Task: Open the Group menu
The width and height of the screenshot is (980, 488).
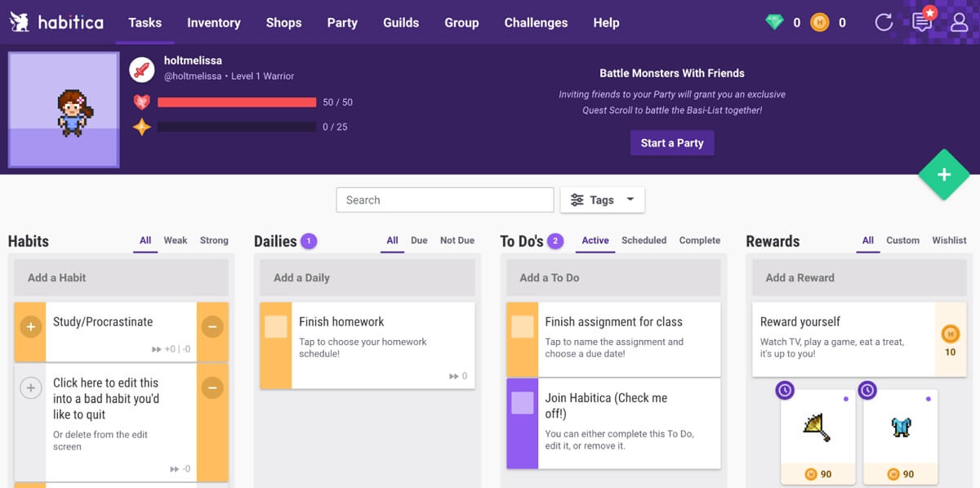Action: tap(461, 22)
